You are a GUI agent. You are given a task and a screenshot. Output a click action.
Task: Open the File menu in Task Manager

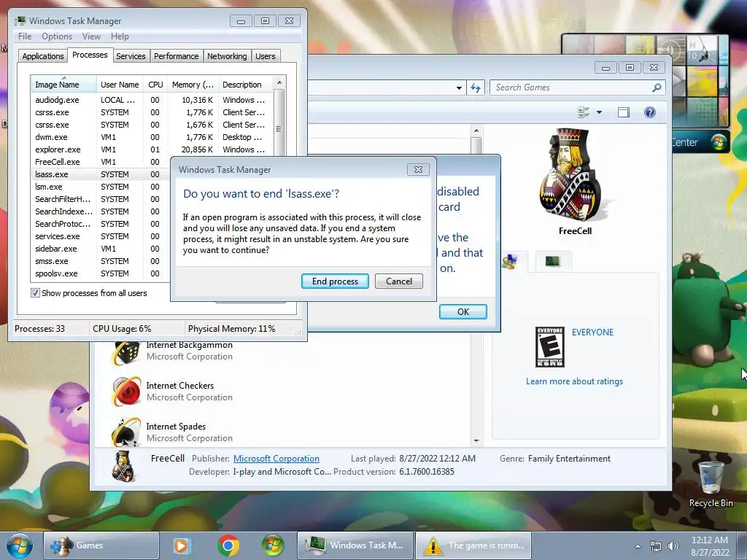[25, 36]
